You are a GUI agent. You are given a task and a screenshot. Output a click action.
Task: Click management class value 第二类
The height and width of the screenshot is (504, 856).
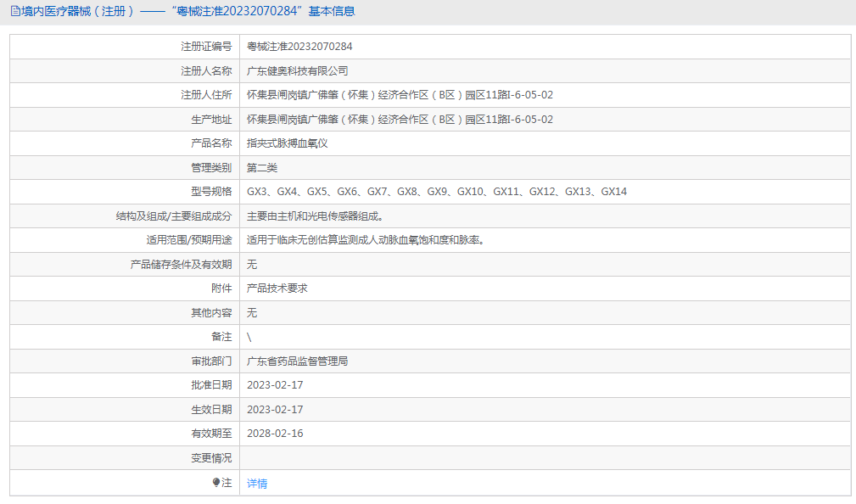[262, 168]
